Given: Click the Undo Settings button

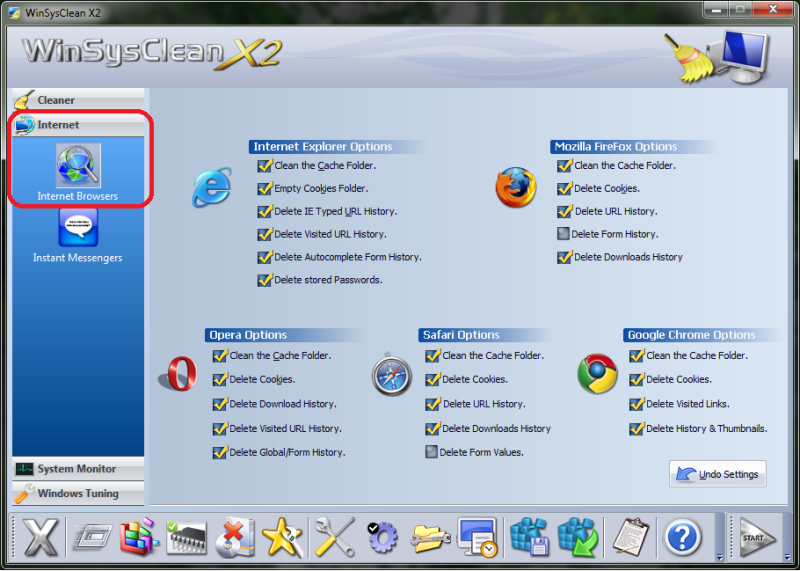Looking at the screenshot, I should pos(717,474).
